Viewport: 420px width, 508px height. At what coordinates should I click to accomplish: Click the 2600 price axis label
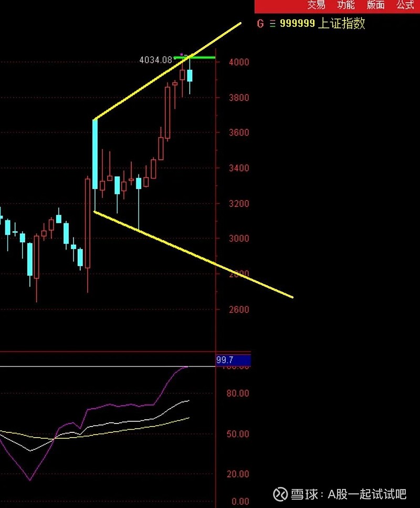(x=239, y=309)
